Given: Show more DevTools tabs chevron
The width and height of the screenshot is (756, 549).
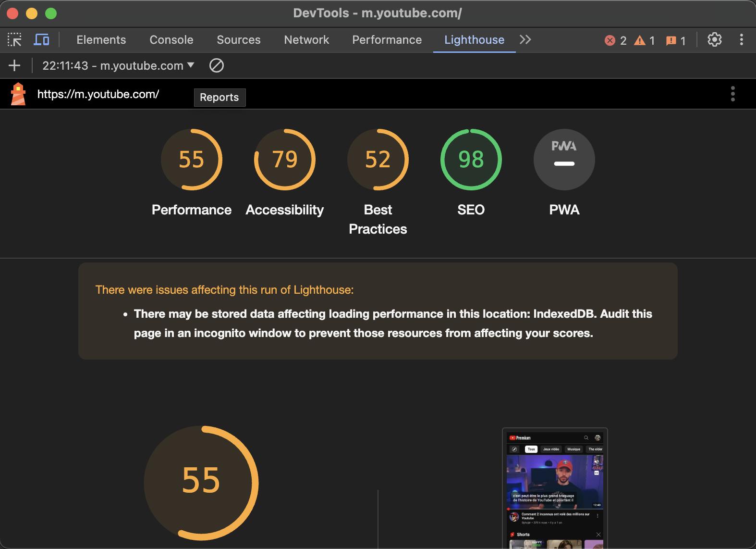Looking at the screenshot, I should point(525,40).
